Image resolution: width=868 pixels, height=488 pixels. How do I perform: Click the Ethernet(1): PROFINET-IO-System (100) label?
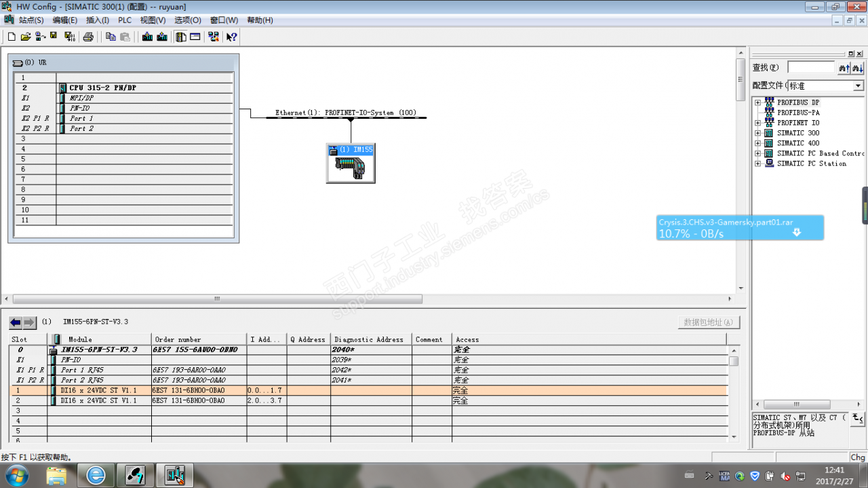[x=346, y=113]
